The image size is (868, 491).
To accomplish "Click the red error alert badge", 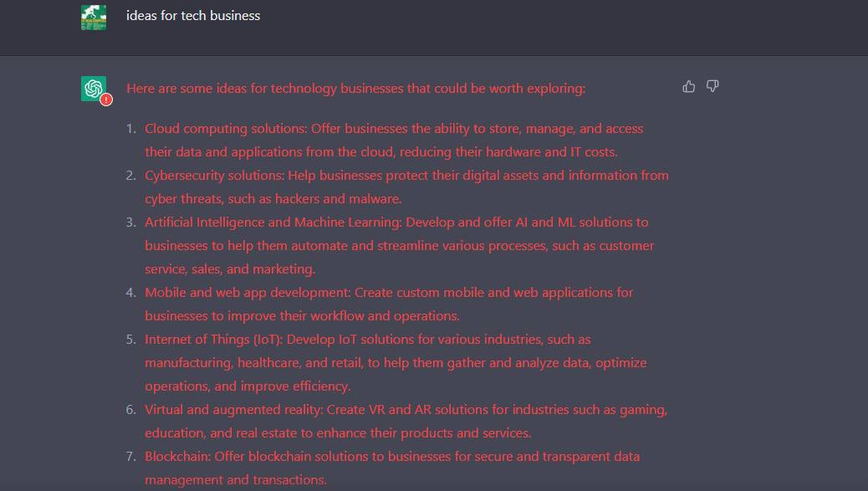I will (106, 100).
